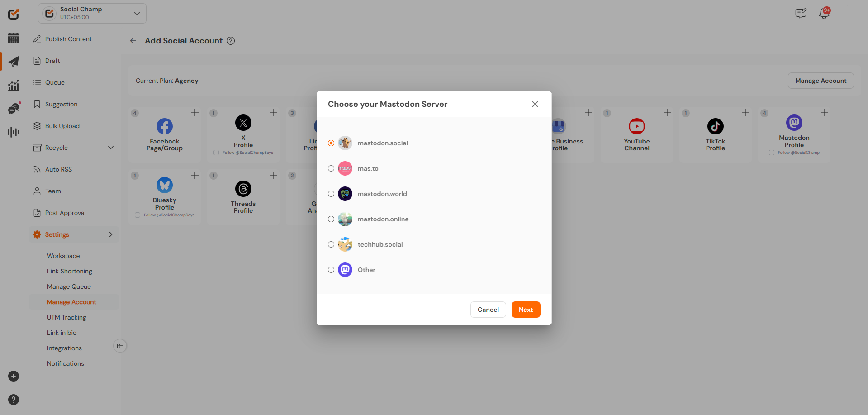Add a TikTok Profile with plus icon
The height and width of the screenshot is (415, 868).
click(x=746, y=113)
